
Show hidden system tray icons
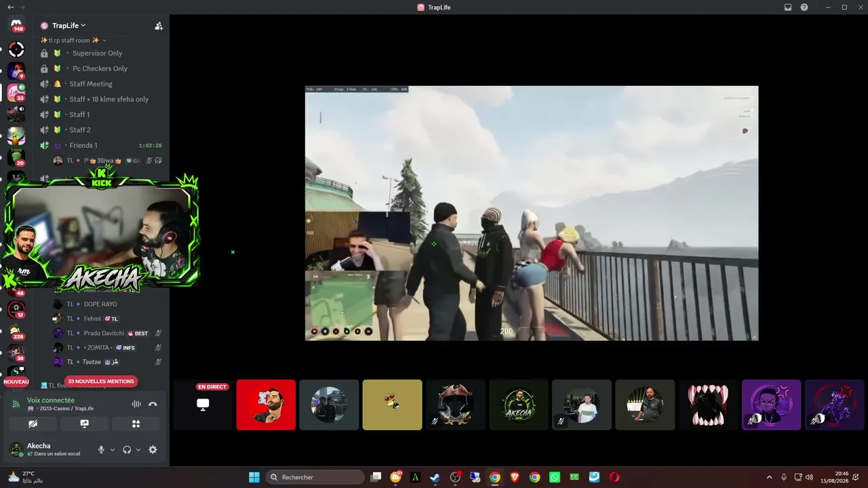point(769,477)
